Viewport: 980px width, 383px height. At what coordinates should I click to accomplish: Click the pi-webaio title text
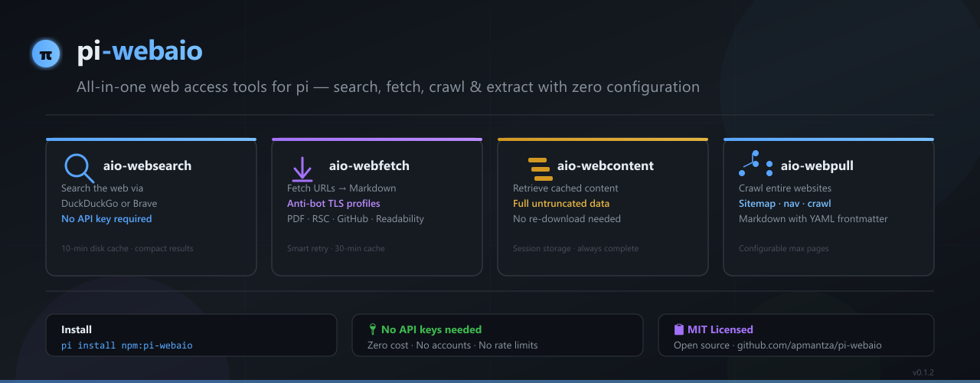139,51
